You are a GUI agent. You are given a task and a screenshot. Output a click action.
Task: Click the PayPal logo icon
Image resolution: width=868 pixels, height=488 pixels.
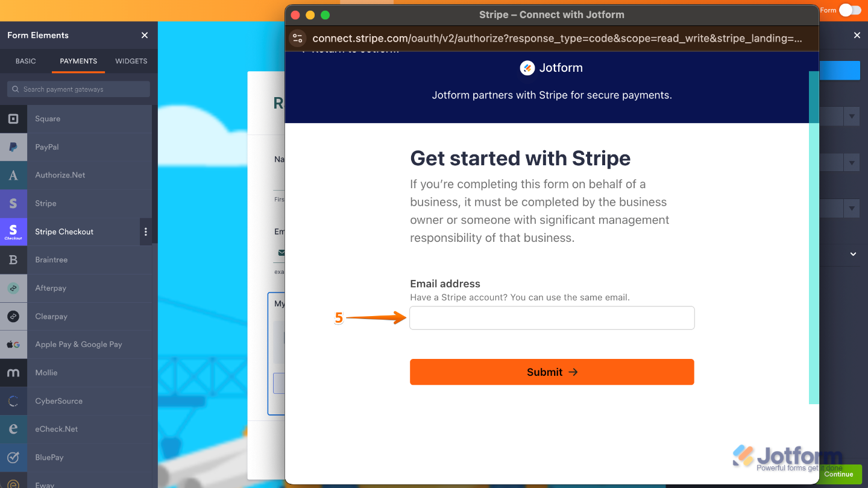click(13, 147)
